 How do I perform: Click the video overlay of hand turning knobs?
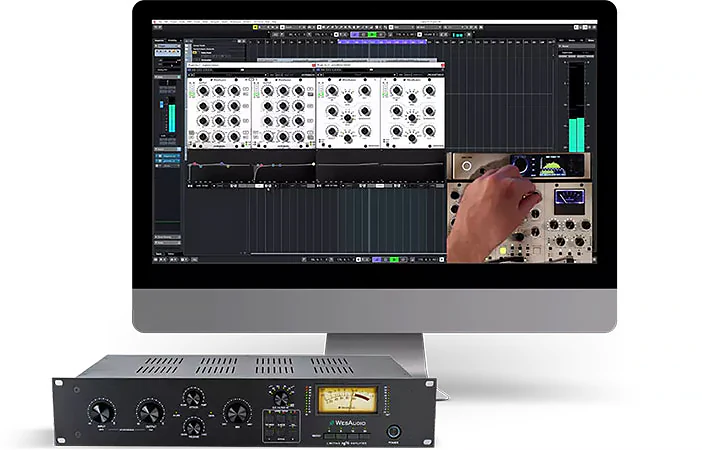[519, 207]
